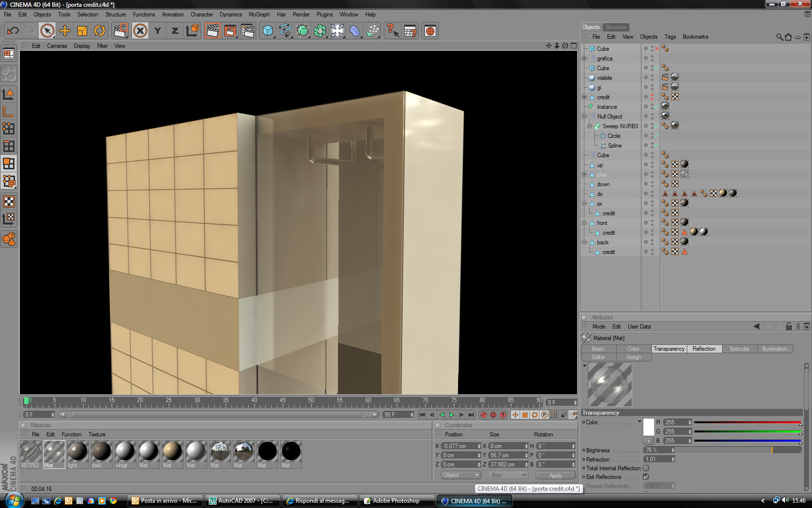Click Render in Picture Viewer icon
This screenshot has height=508, width=812.
(230, 31)
